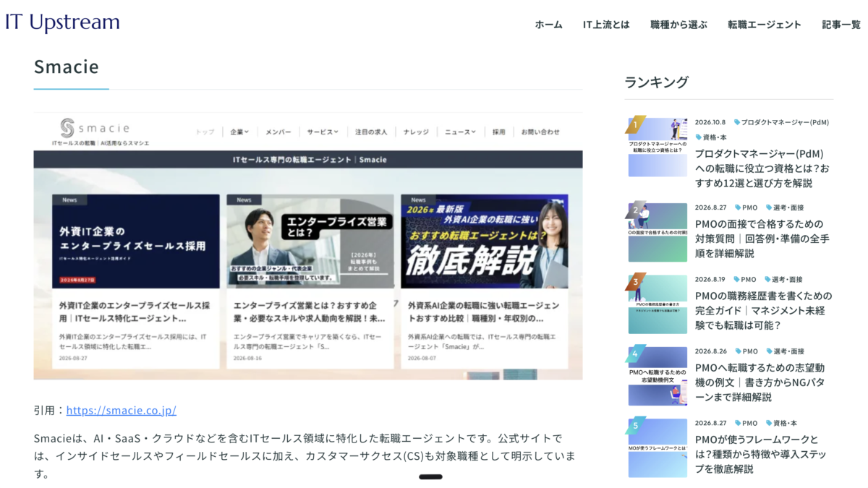Click the fourth-ranked 志望動機 article thumbnail
The height and width of the screenshot is (488, 868).
click(x=658, y=376)
